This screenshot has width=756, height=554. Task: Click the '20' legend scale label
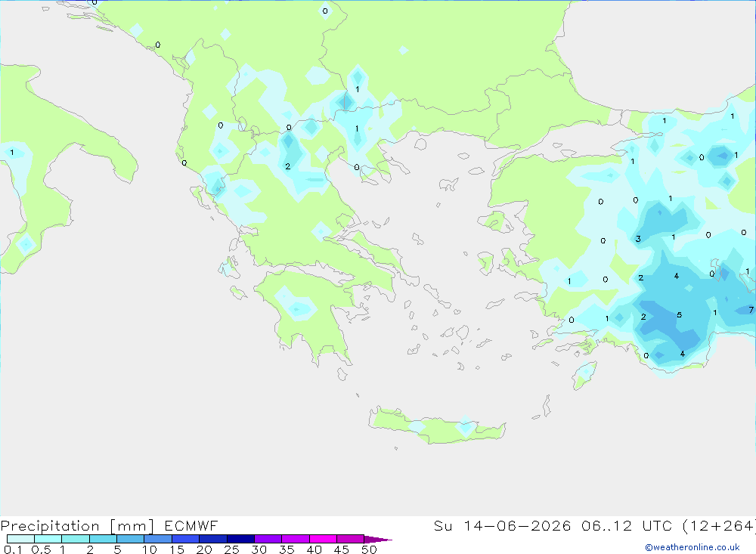[204, 549]
